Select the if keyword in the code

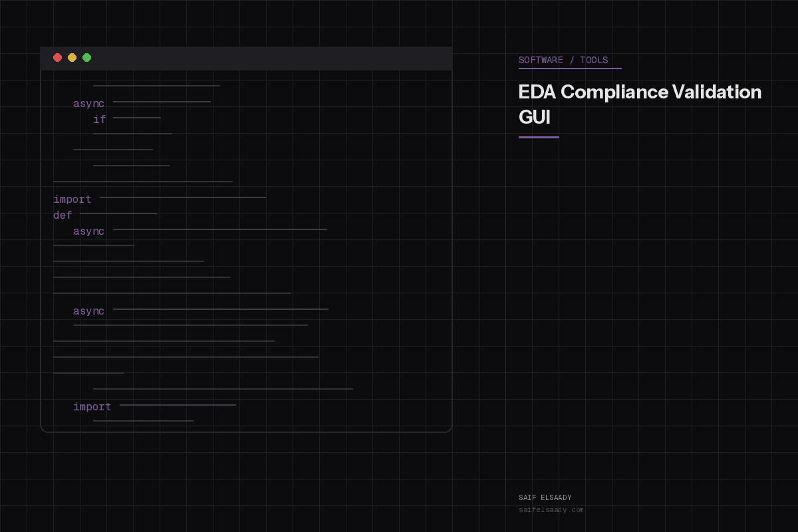[x=99, y=120]
